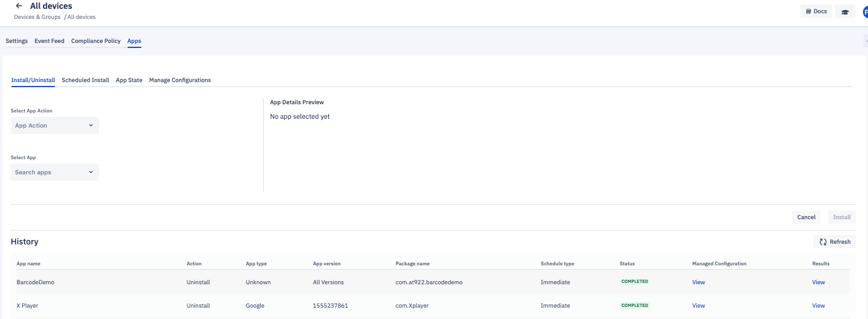Click the Install button
This screenshot has height=319, width=868.
pos(841,217)
